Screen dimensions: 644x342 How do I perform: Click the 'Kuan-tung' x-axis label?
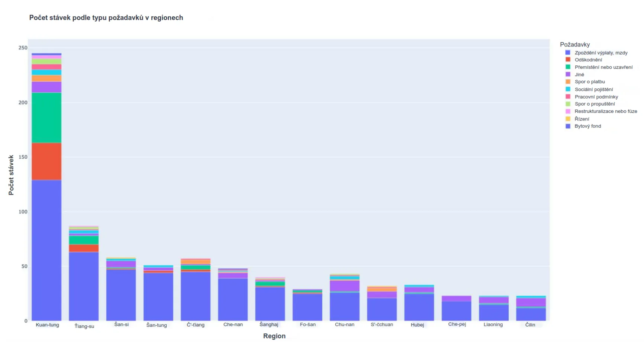click(x=47, y=325)
